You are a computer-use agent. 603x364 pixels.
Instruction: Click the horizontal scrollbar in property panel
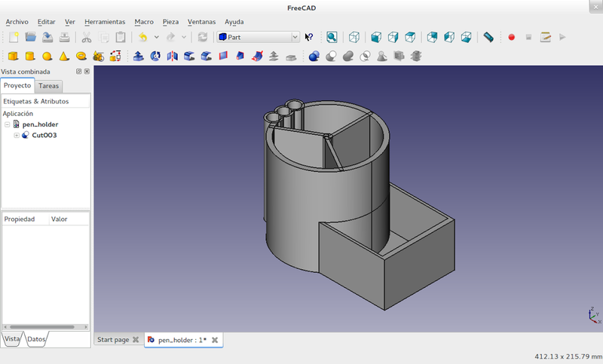[41, 326]
